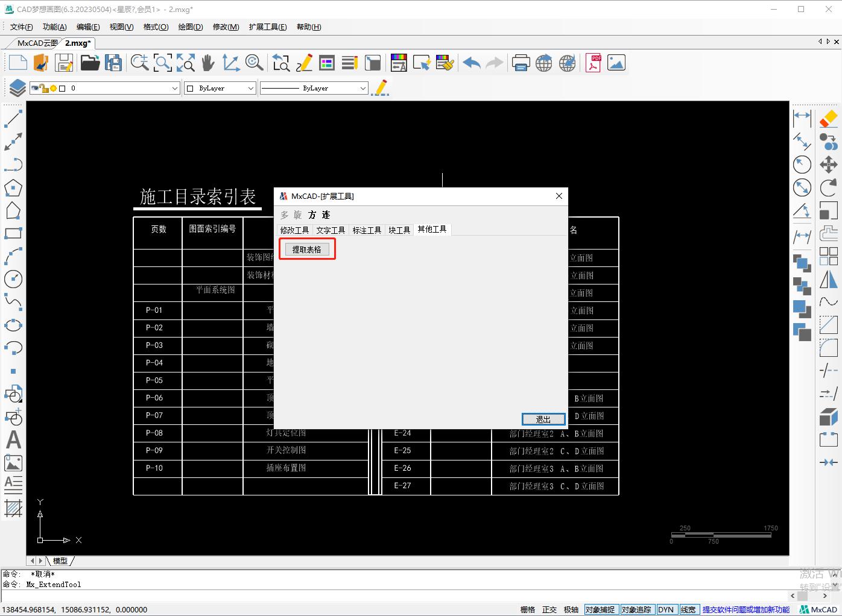
Task: Open the layer manager stack icon
Action: click(17, 88)
